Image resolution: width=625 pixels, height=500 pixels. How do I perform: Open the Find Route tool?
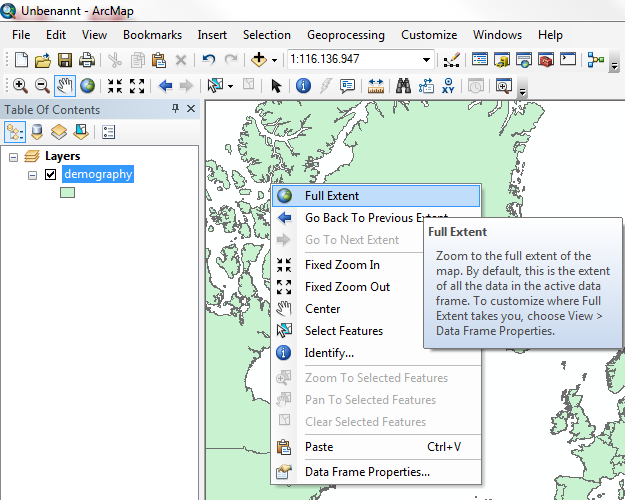coord(426,86)
